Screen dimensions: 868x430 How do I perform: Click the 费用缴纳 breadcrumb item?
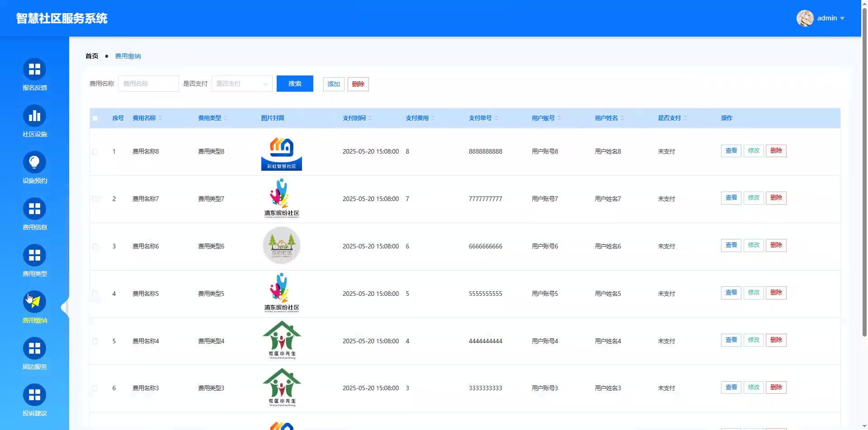pos(128,56)
